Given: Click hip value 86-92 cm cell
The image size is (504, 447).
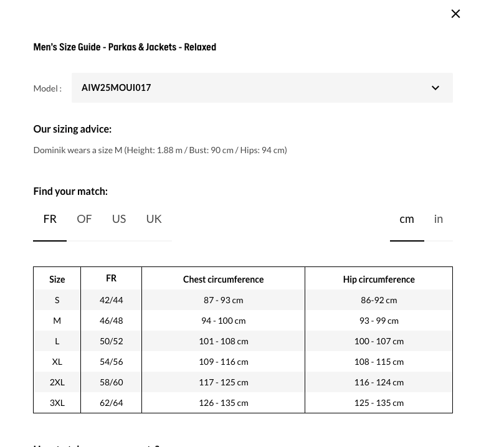Looking at the screenshot, I should pos(378,300).
